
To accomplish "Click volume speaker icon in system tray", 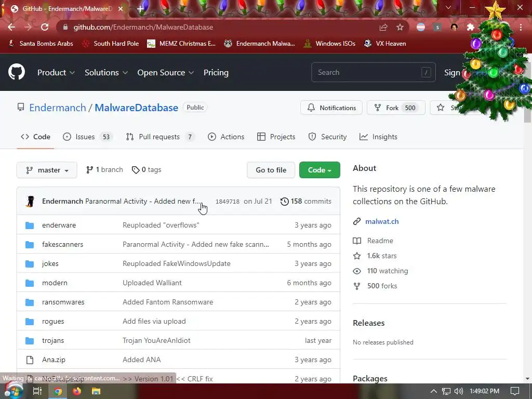I will coord(458,391).
